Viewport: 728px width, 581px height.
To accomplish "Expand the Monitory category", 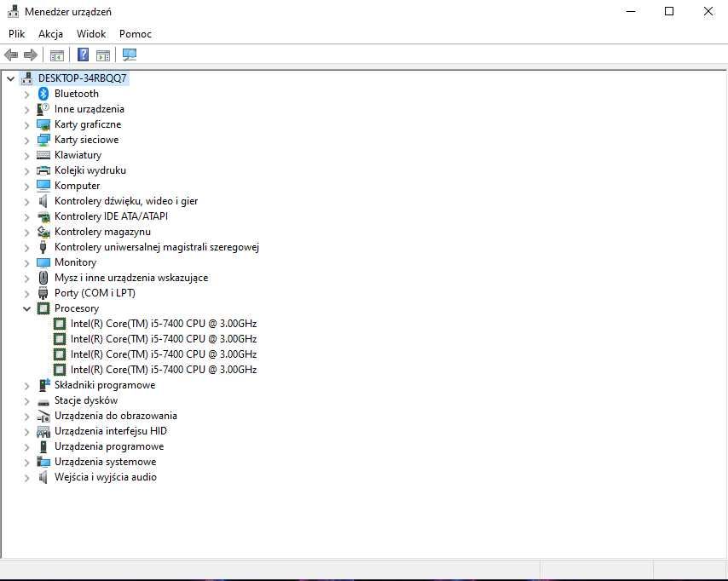I will click(27, 262).
